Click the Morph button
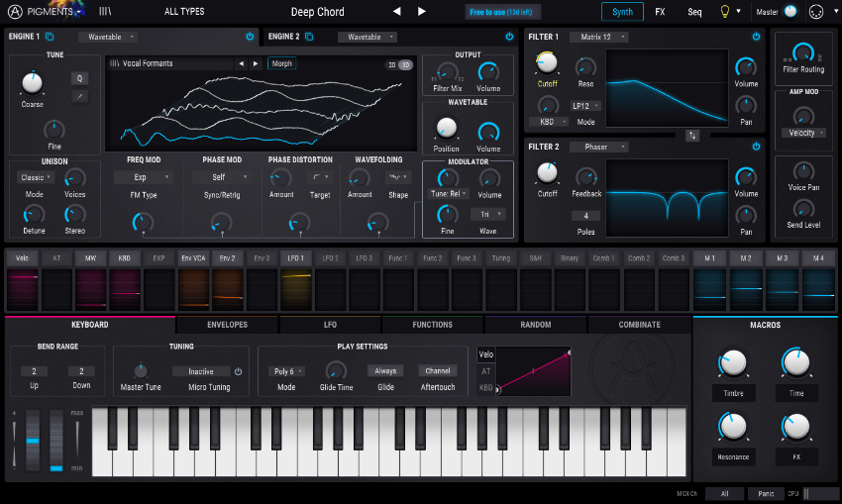 coord(282,63)
